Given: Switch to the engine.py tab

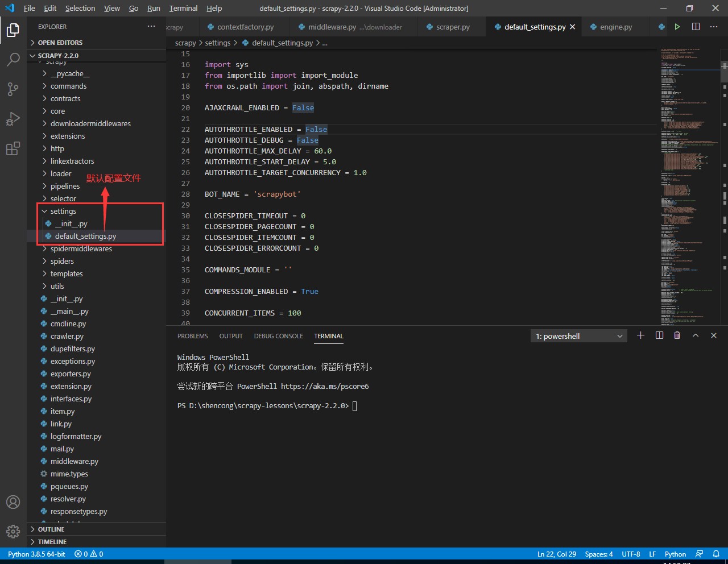Looking at the screenshot, I should point(616,27).
